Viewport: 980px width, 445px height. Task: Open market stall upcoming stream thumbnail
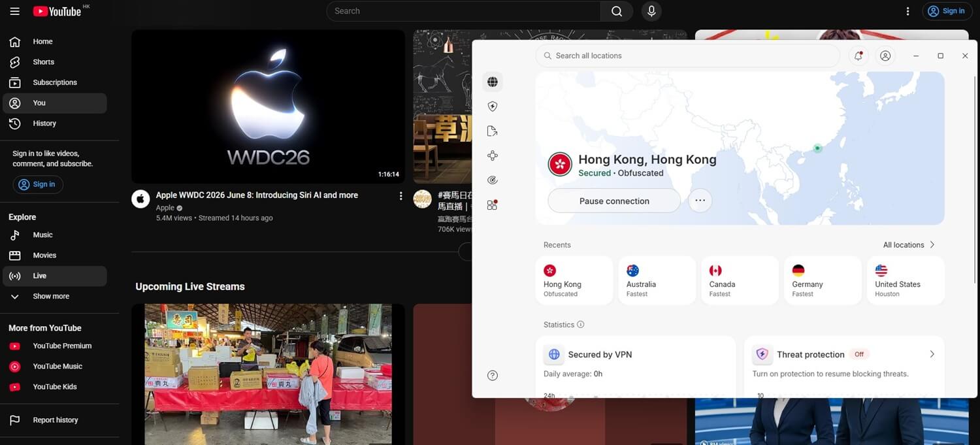click(268, 374)
